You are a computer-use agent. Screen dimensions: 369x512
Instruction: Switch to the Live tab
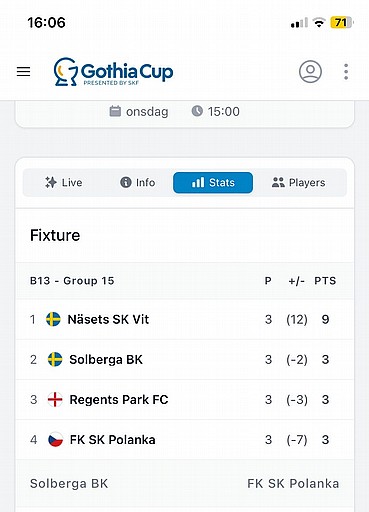point(63,182)
